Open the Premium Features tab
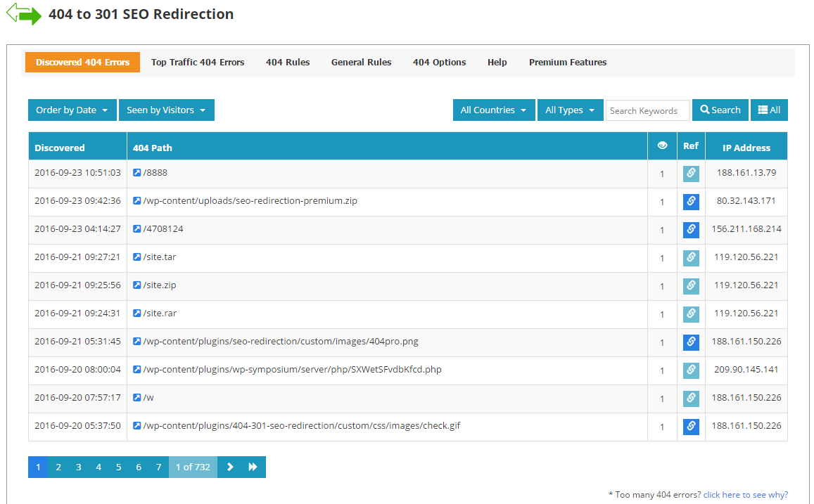Viewport: 814px width, 504px height. (x=568, y=63)
